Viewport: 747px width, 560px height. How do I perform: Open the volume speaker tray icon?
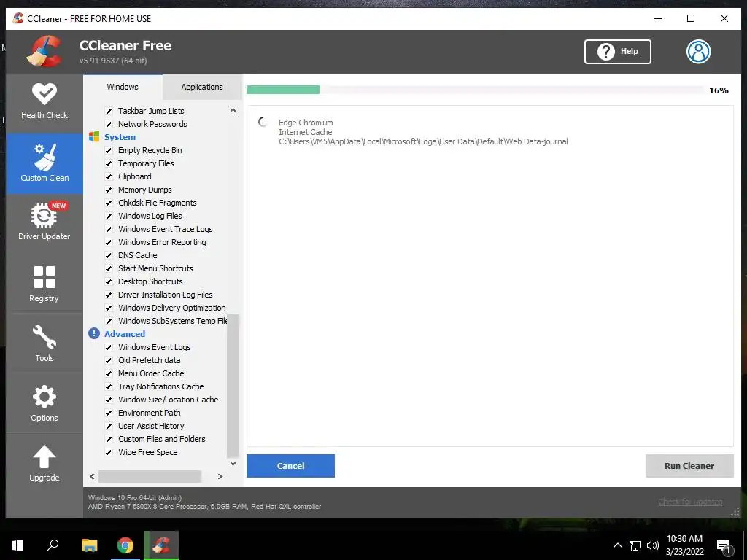[653, 545]
